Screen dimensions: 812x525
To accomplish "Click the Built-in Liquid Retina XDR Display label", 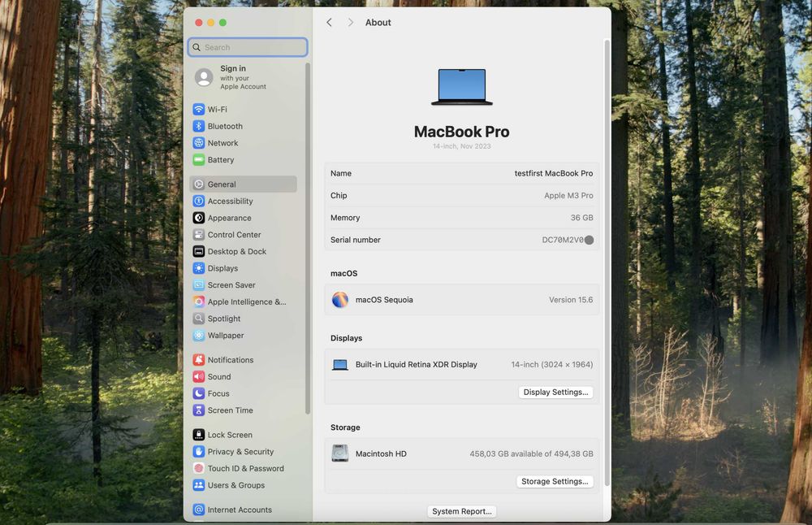I will pos(417,365).
